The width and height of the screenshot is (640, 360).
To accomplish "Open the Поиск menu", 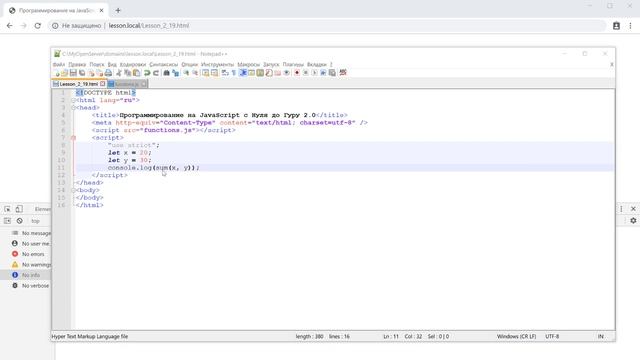I will [97, 64].
